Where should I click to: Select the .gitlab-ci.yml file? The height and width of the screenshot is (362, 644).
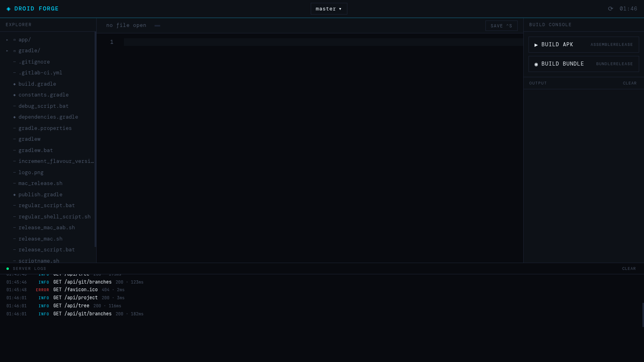point(40,72)
